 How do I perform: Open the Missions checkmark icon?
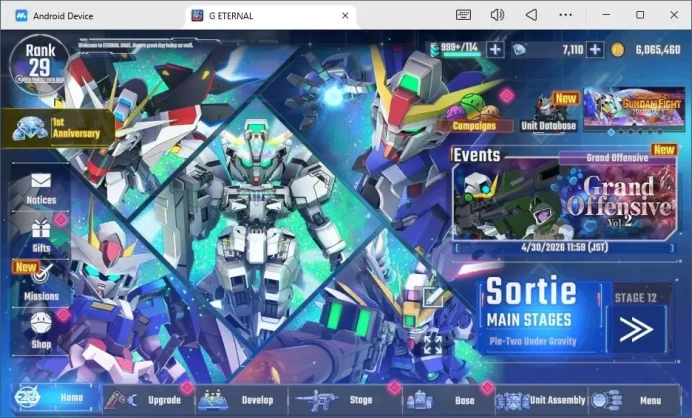point(42,275)
